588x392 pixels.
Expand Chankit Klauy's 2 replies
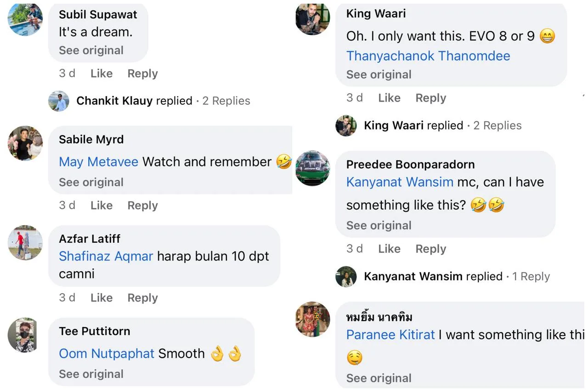226,101
